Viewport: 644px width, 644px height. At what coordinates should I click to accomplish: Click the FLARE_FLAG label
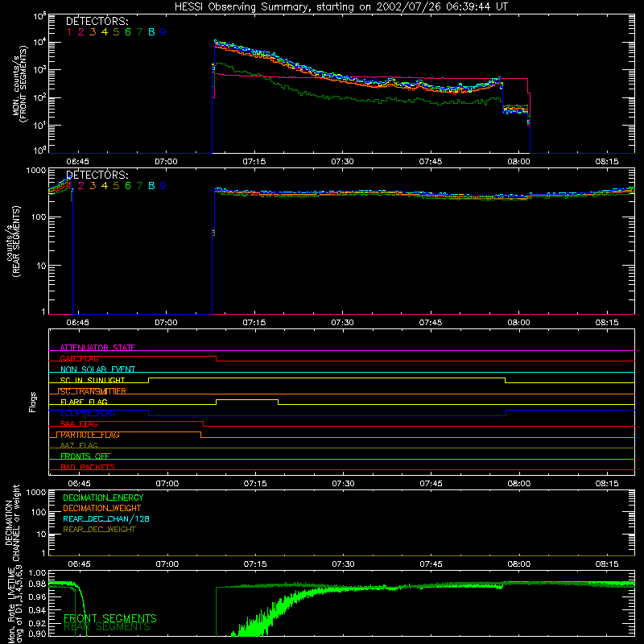click(84, 402)
